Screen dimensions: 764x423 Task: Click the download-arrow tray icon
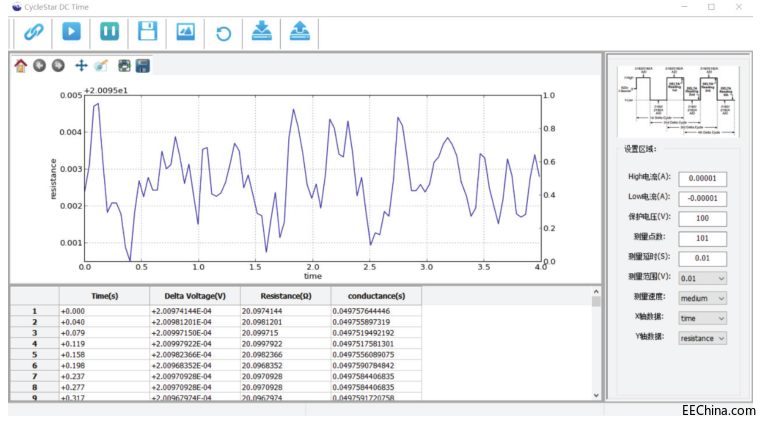pyautogui.click(x=262, y=31)
